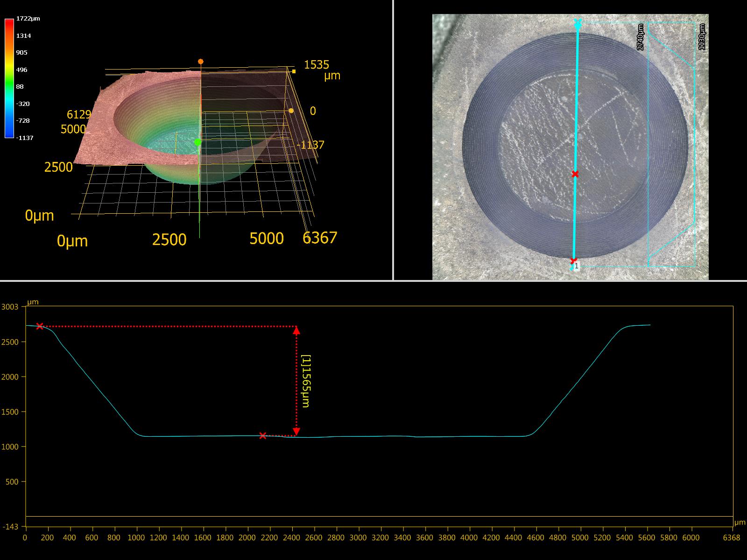The image size is (747, 560).
Task: Click the -320 color scale label
Action: tap(23, 104)
